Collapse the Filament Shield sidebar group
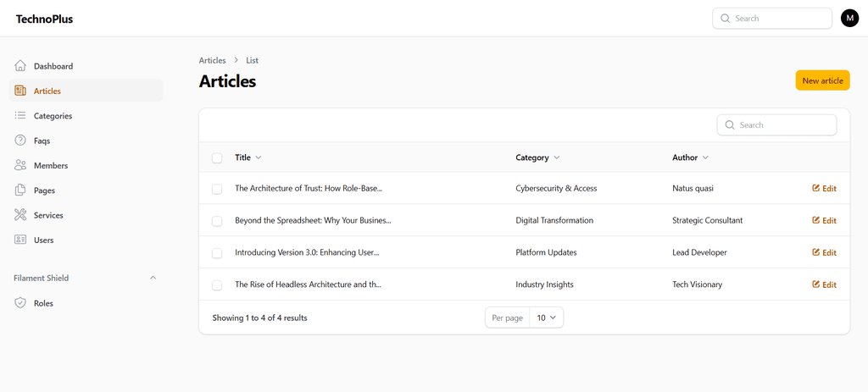 (x=153, y=278)
